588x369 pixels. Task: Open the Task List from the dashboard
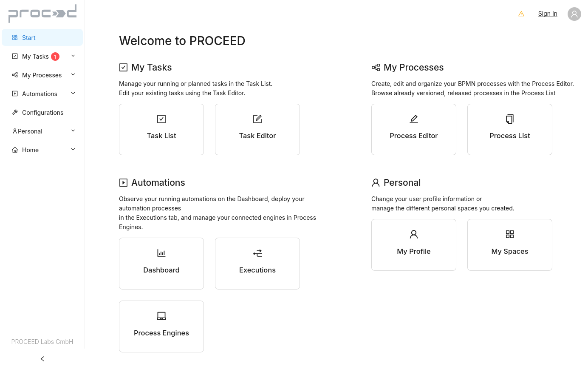[x=161, y=129]
